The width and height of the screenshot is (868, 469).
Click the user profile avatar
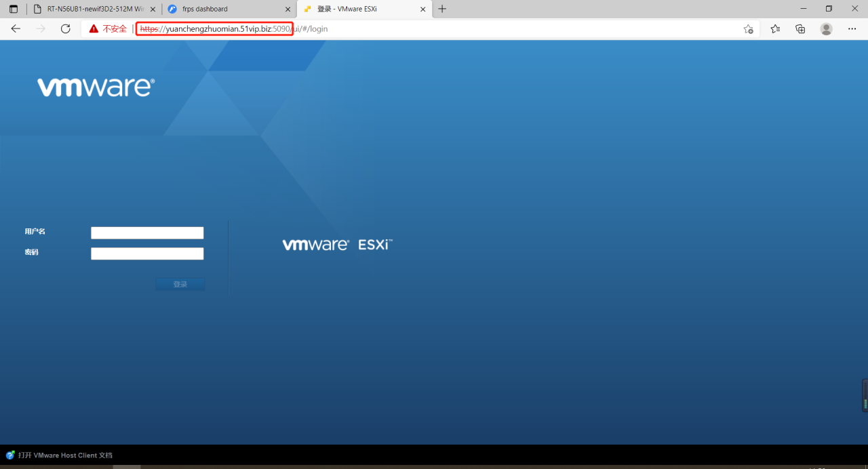click(826, 29)
